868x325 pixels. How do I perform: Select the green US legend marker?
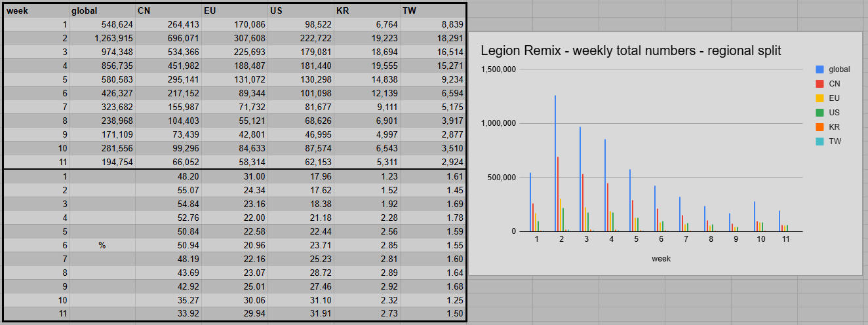click(819, 113)
